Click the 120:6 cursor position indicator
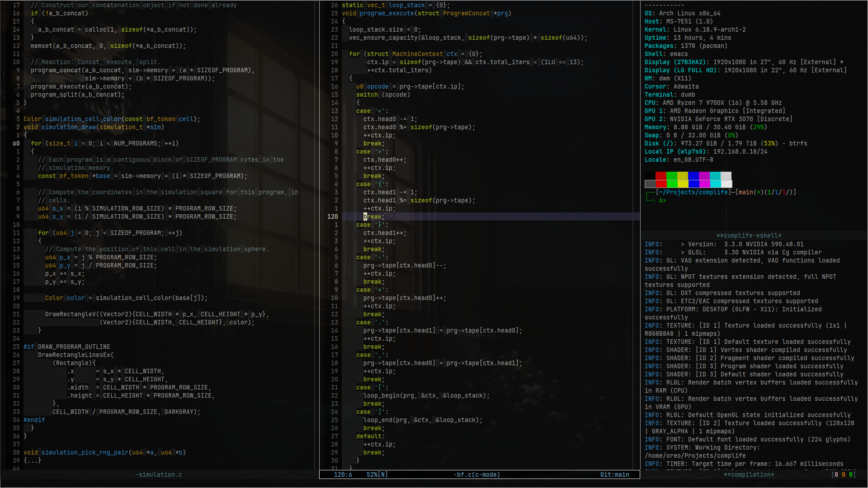This screenshot has height=488, width=868. coord(342,474)
